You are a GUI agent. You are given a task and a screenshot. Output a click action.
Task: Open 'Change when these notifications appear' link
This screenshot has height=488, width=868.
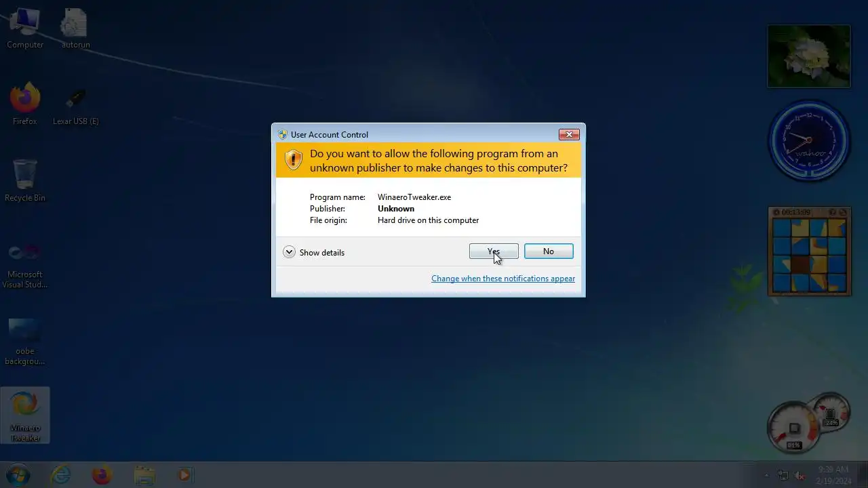[x=503, y=279]
